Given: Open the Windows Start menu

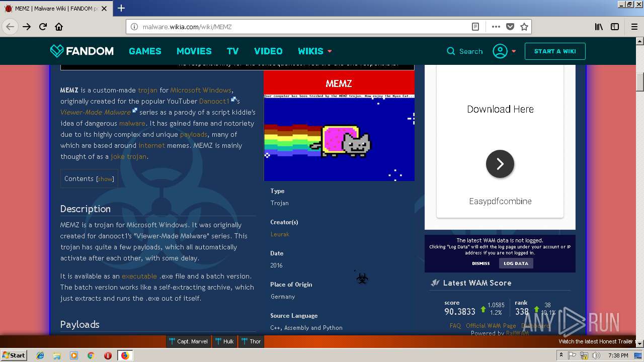Looking at the screenshot, I should [x=14, y=355].
